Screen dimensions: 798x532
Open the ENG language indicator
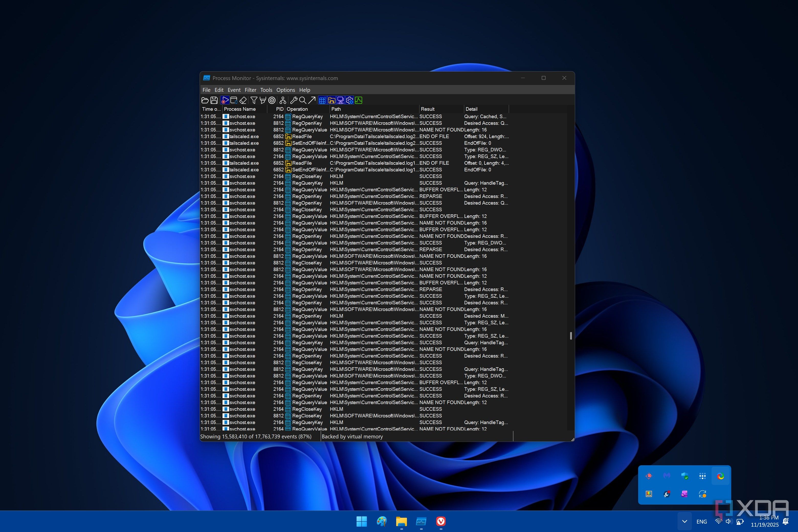(x=702, y=522)
